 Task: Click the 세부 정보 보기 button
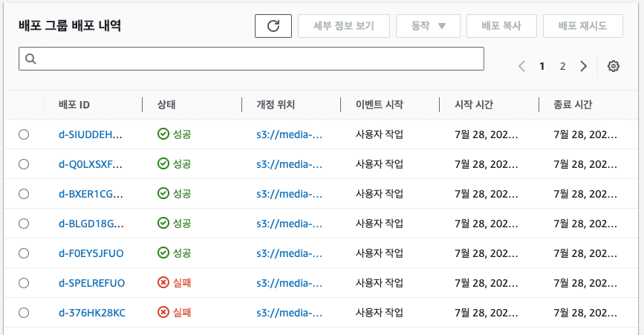pos(344,25)
